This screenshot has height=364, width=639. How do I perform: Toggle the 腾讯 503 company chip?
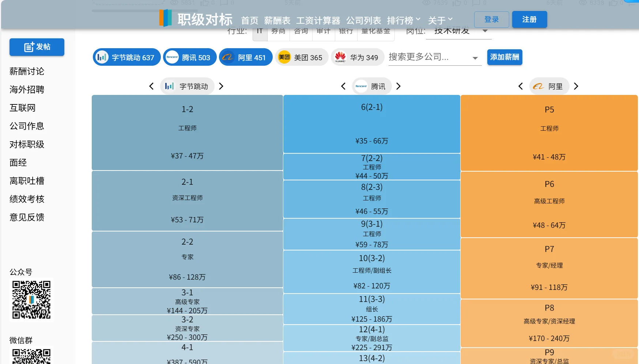click(190, 57)
